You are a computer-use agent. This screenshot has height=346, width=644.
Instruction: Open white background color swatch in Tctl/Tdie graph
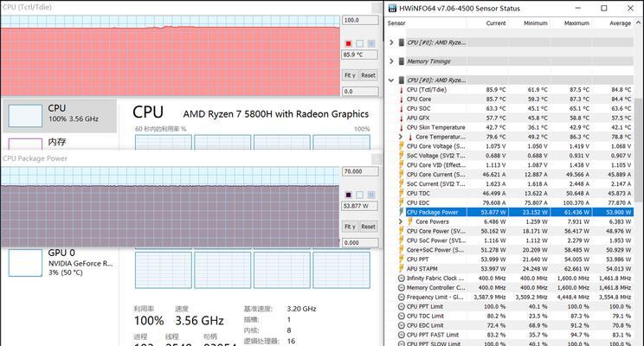pos(360,43)
